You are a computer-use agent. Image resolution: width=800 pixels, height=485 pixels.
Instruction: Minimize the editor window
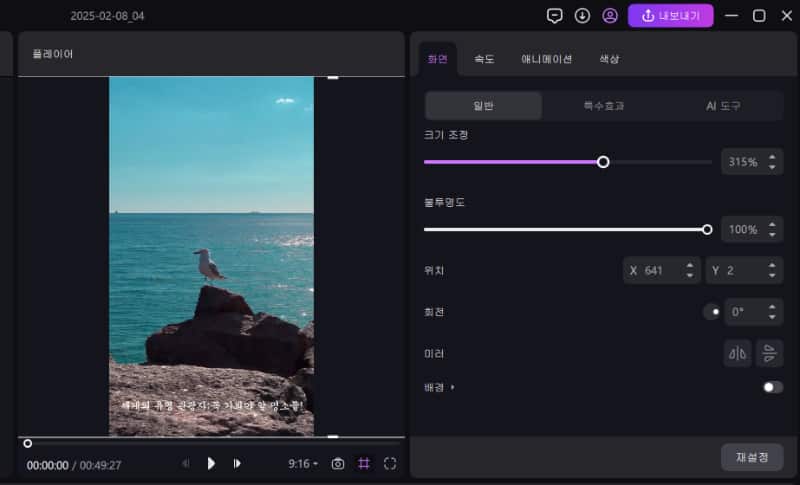731,16
